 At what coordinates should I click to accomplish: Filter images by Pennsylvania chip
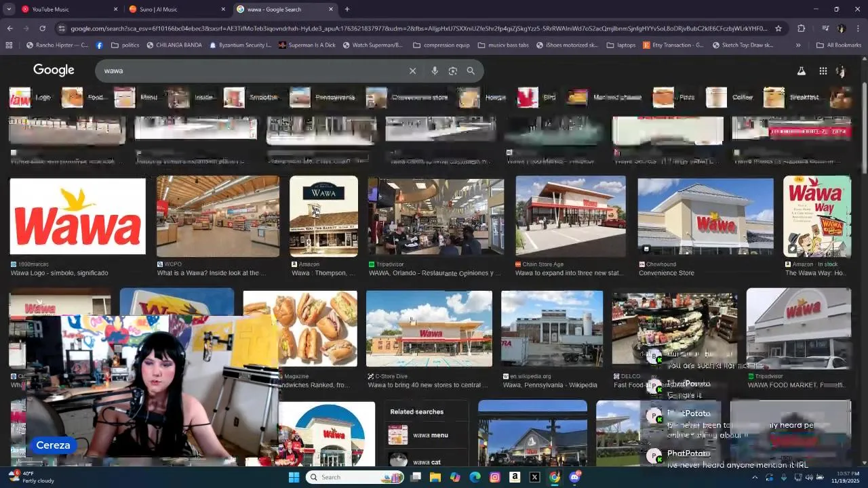pos(322,98)
